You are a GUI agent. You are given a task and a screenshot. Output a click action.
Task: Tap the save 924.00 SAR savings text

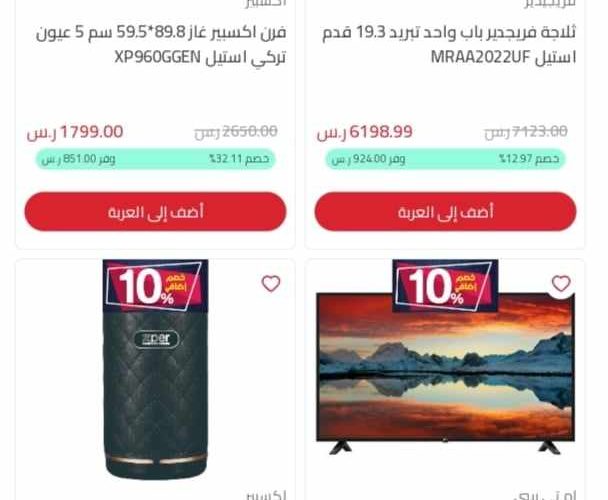pyautogui.click(x=368, y=159)
